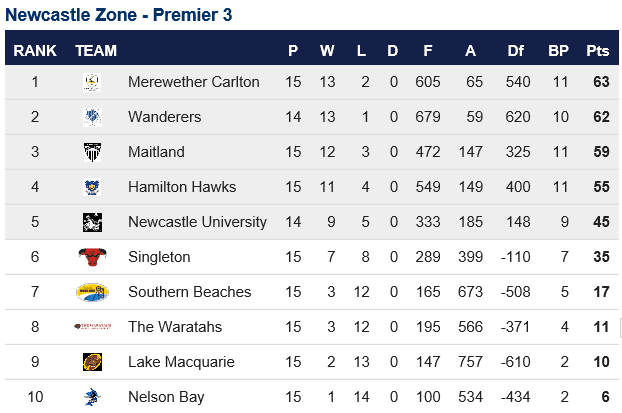Open the Merewether Carlton team name

pos(194,82)
